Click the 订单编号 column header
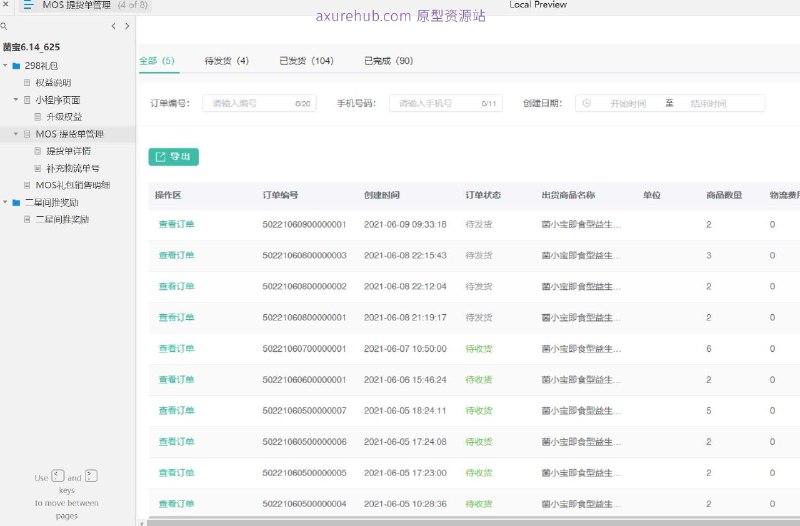The height and width of the screenshot is (526, 800). (x=280, y=195)
